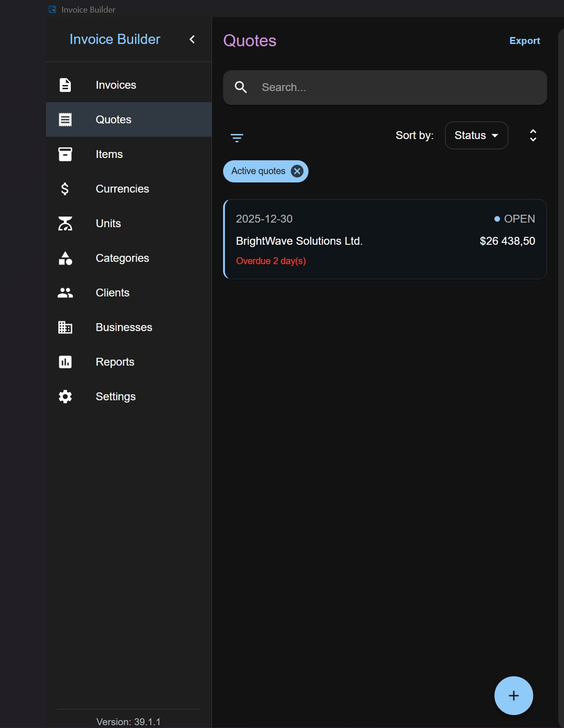This screenshot has width=564, height=728.
Task: Open the Reports chart icon
Action: [65, 362]
